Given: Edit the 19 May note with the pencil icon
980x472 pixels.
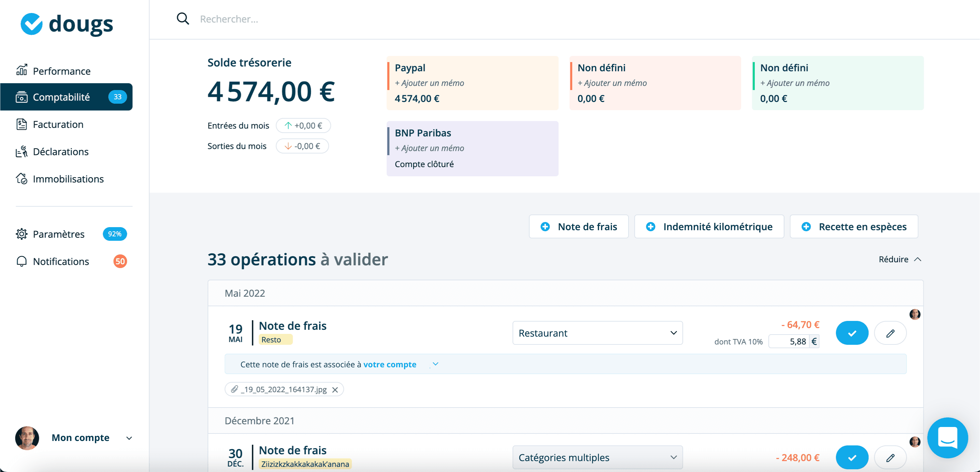Looking at the screenshot, I should [890, 333].
